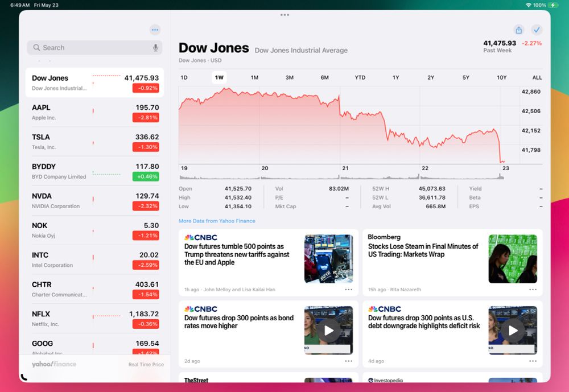
Task: Select the 6M chart range
Action: (x=324, y=77)
